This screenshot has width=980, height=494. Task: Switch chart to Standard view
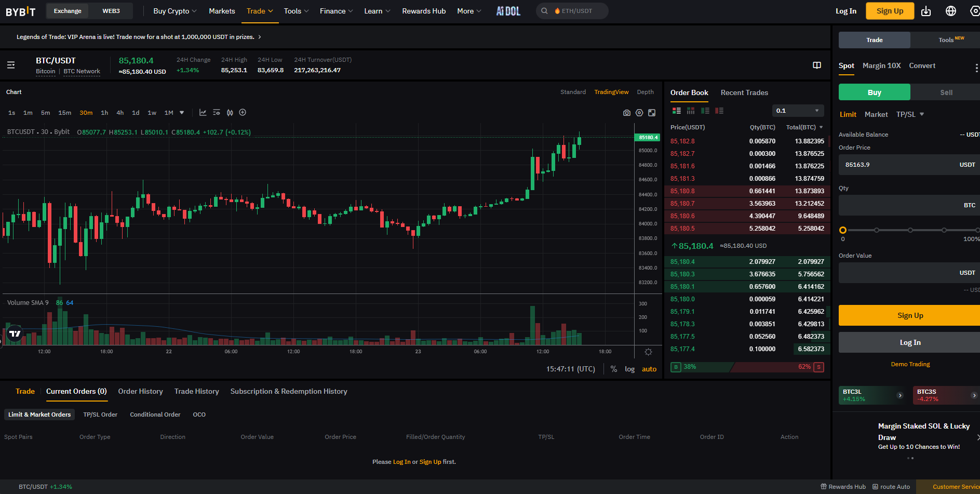point(573,92)
